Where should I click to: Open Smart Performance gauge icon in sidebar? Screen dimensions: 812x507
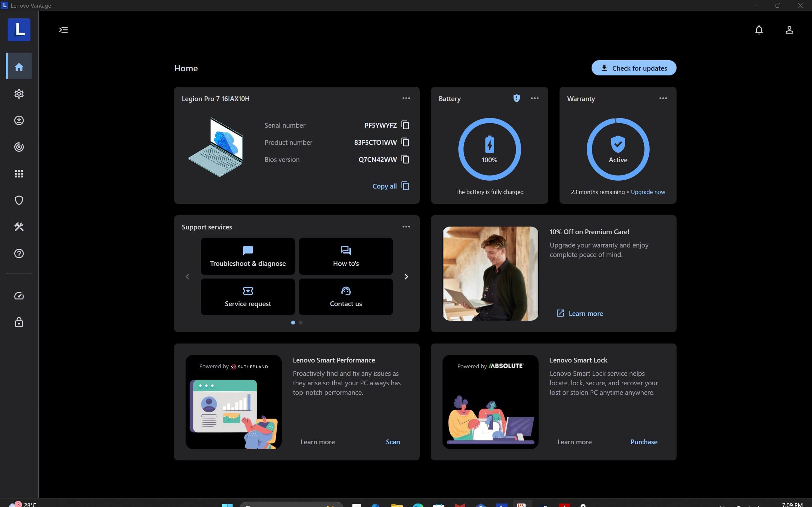tap(19, 296)
